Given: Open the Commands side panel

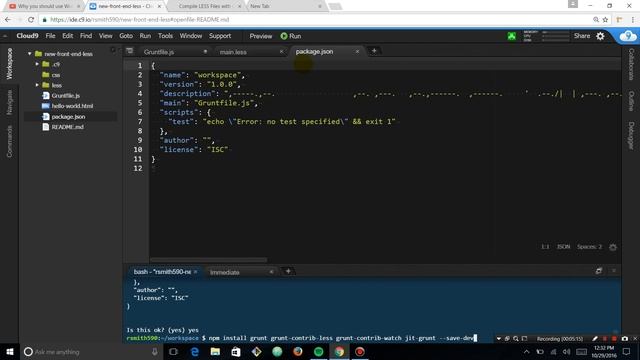Looking at the screenshot, I should coord(9,141).
